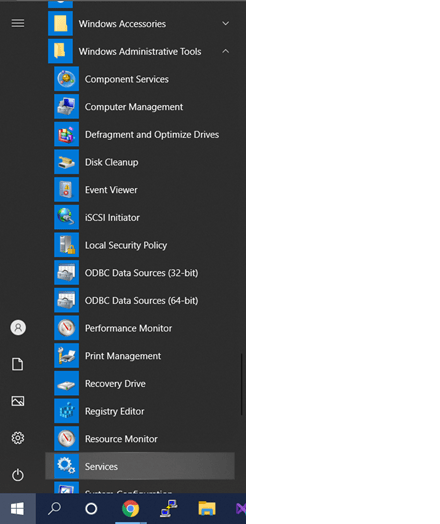Launch Recovery Drive

115,384
